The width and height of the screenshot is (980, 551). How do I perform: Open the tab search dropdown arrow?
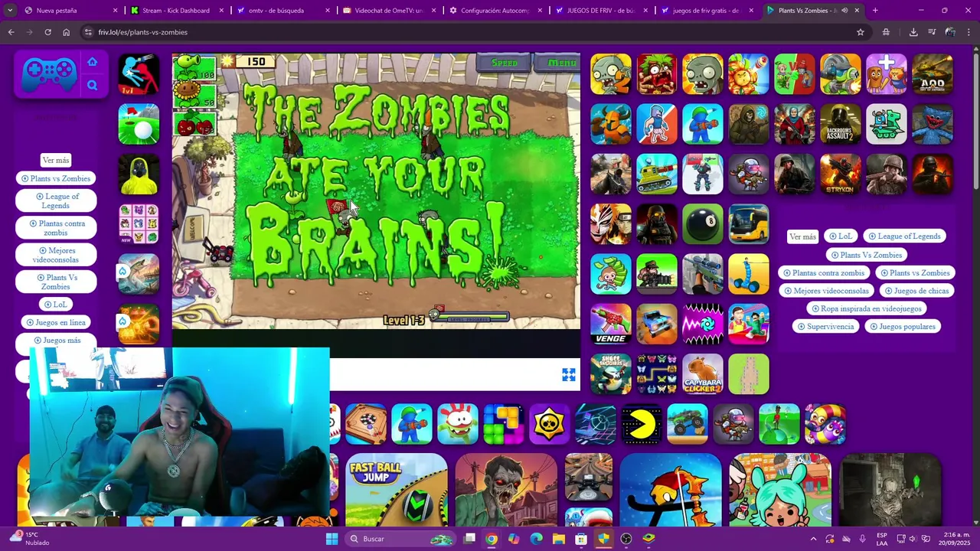(x=10, y=11)
